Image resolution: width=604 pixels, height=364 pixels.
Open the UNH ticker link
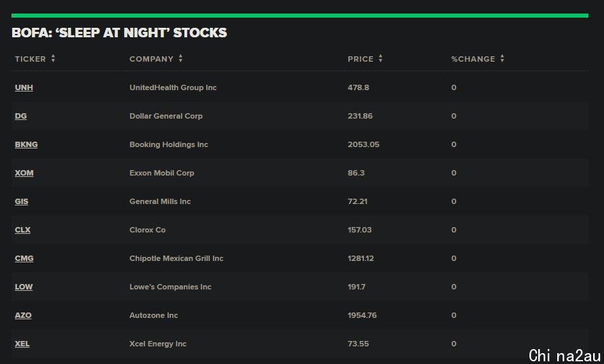click(24, 88)
